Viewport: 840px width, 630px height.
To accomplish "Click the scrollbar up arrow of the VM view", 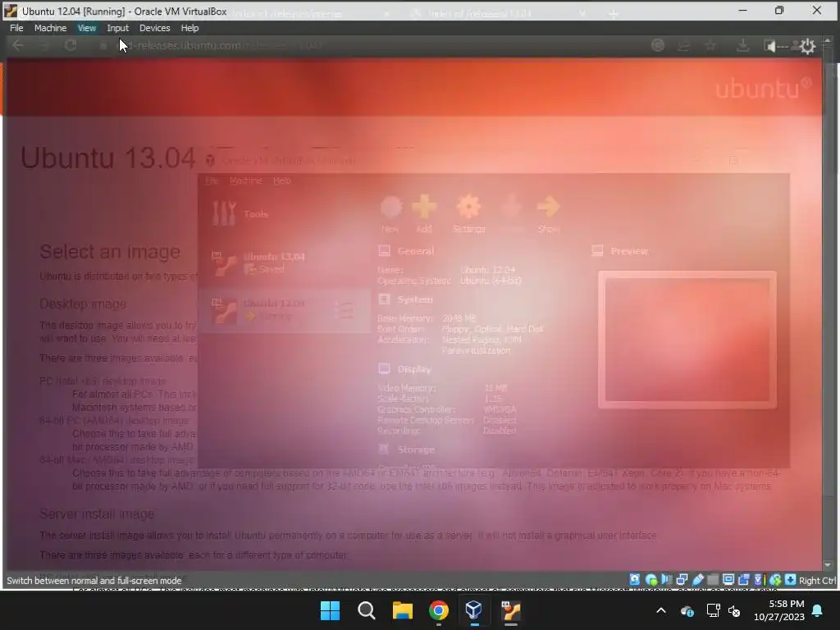I will tap(828, 41).
